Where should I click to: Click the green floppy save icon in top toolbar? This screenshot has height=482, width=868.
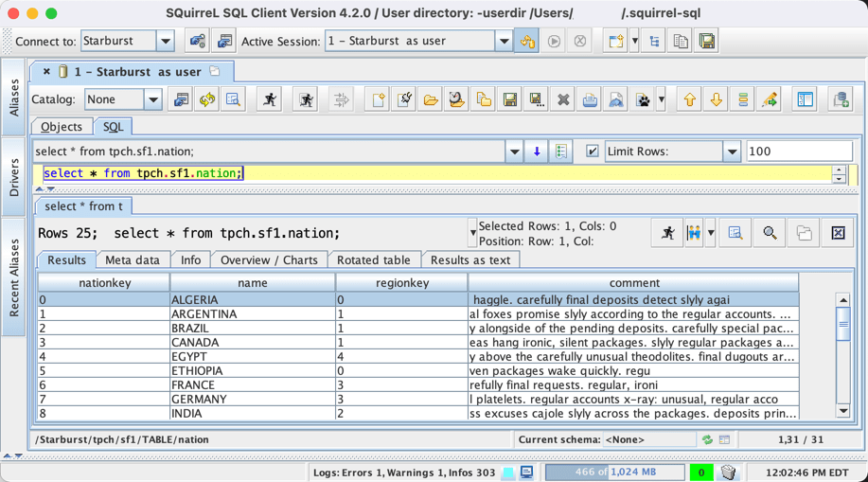click(x=707, y=41)
